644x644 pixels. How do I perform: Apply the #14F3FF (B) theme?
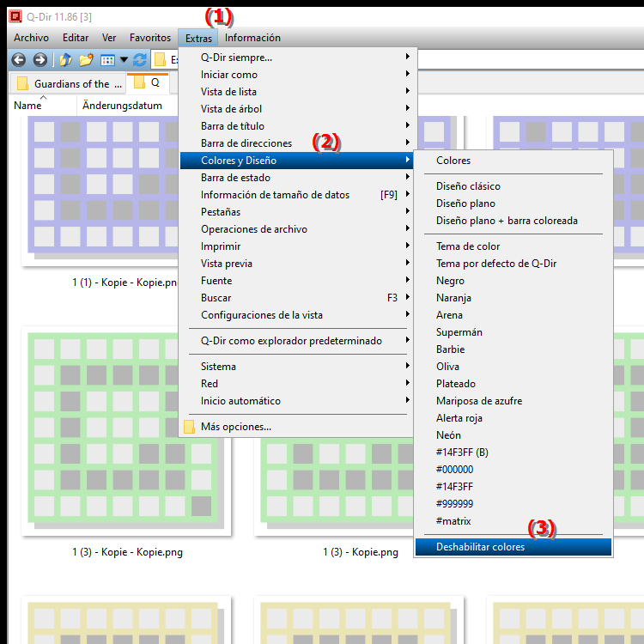pos(513,453)
